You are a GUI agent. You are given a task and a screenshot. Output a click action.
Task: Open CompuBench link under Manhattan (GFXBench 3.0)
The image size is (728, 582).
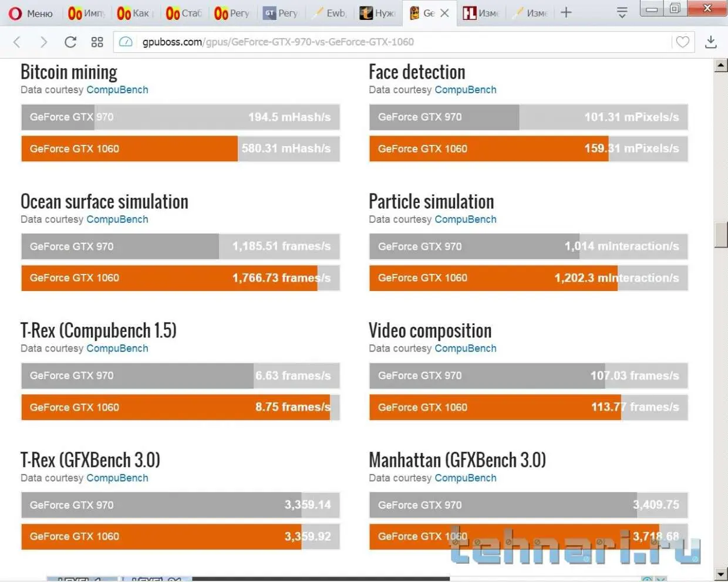click(466, 478)
